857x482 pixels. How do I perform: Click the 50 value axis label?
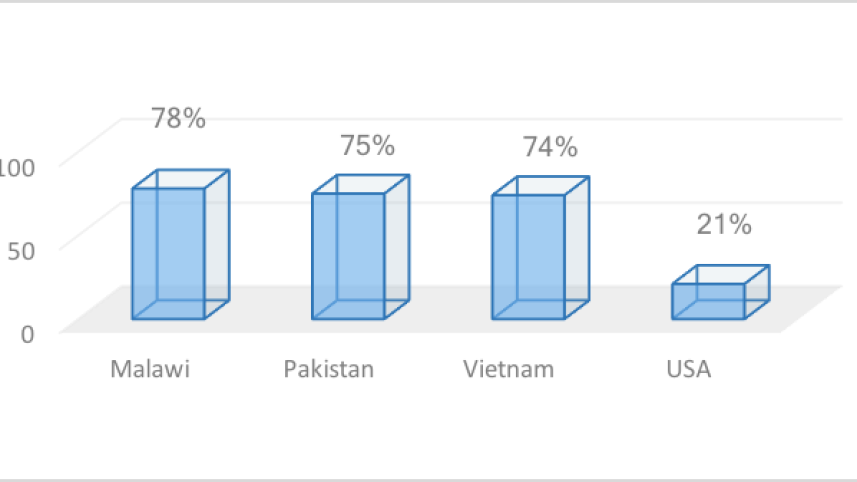click(x=20, y=249)
